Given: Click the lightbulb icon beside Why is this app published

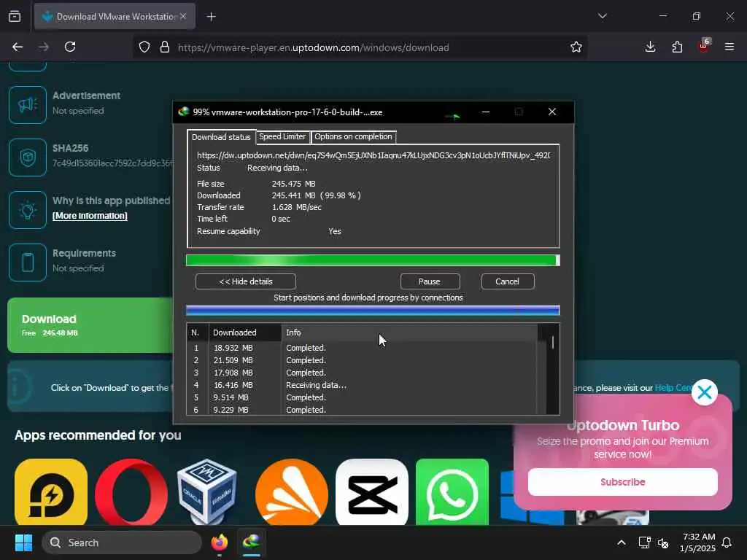Looking at the screenshot, I should [x=28, y=210].
